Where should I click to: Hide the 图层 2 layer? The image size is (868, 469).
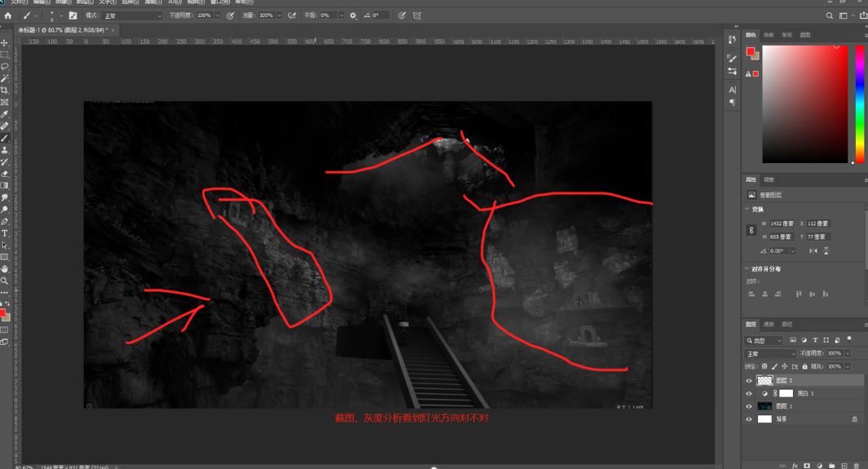coord(749,380)
